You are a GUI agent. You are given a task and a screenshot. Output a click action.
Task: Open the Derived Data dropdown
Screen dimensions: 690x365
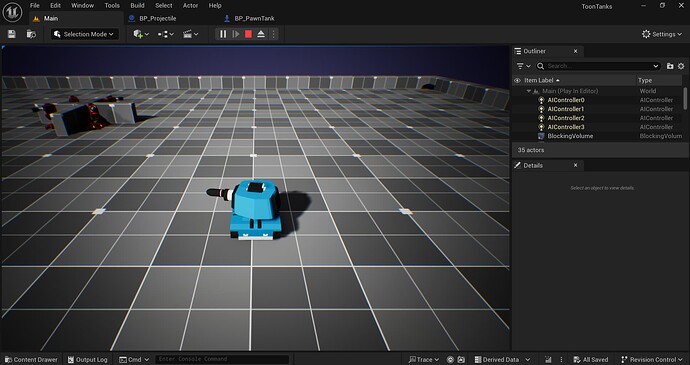pyautogui.click(x=503, y=359)
